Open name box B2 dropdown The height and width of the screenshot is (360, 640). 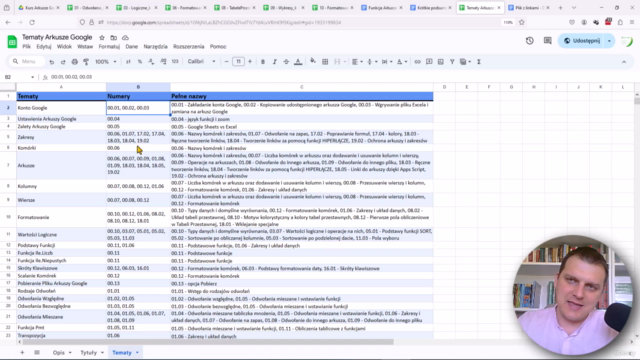(32, 77)
